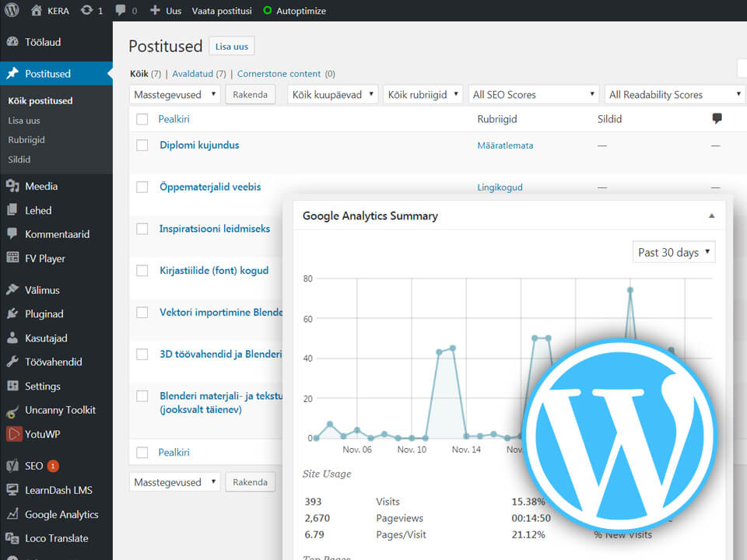Open Lisa uus in the sidebar submenu

coord(24,121)
